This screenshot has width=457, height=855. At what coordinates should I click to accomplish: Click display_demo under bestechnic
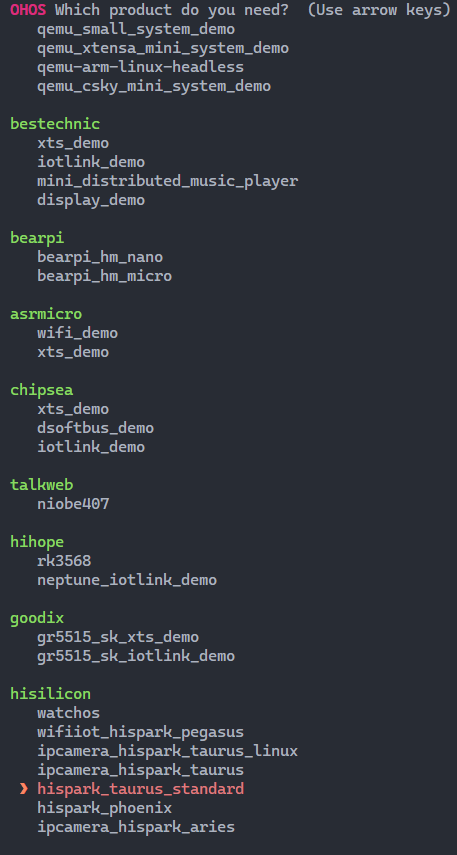pyautogui.click(x=91, y=200)
